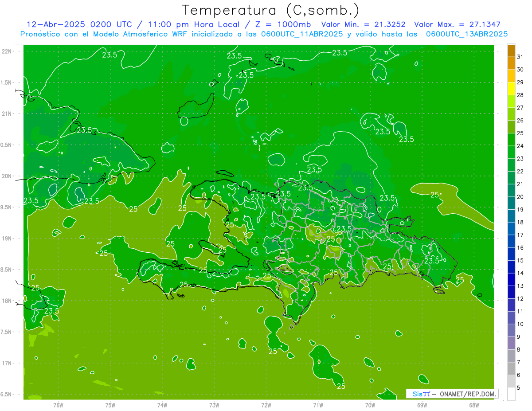This screenshot has width=532, height=411.
Task: Click the legend value 24
Action: (520, 146)
